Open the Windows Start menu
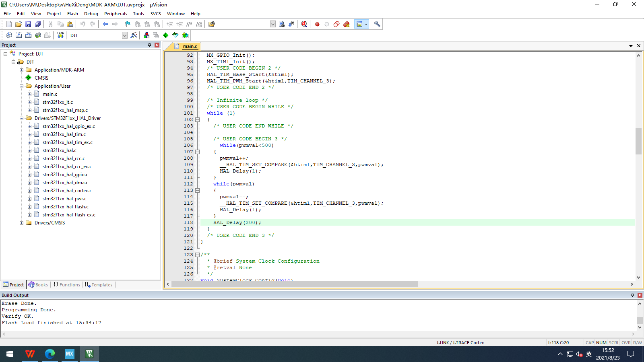644x362 pixels. (x=10, y=354)
